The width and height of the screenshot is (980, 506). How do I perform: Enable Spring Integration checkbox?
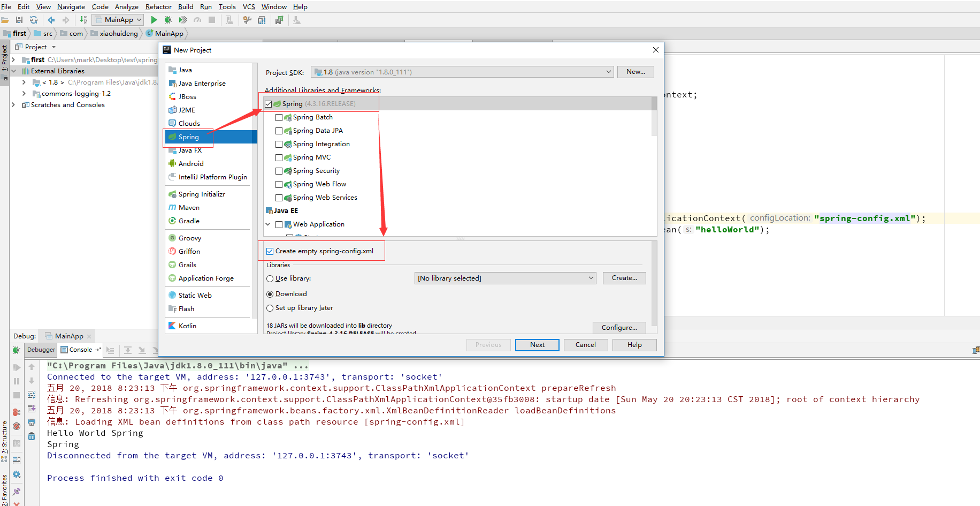[279, 144]
